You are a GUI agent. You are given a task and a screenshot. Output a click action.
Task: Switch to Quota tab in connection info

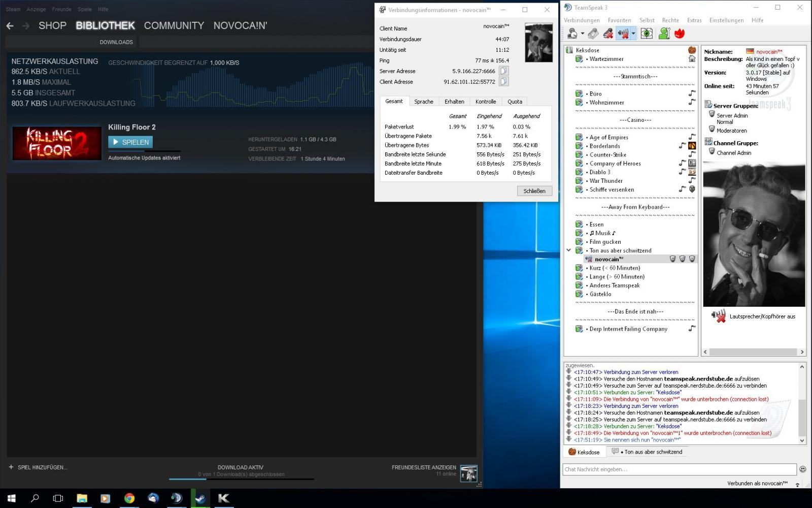click(515, 102)
